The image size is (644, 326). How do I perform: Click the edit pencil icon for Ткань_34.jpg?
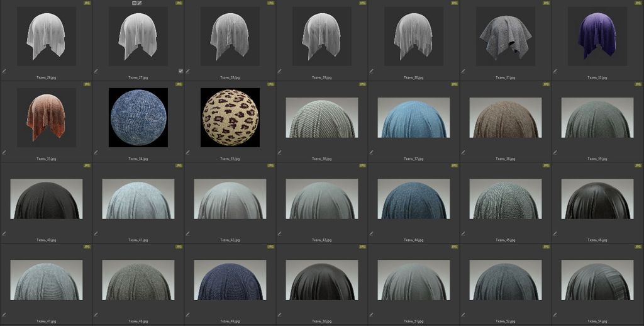[x=96, y=152]
